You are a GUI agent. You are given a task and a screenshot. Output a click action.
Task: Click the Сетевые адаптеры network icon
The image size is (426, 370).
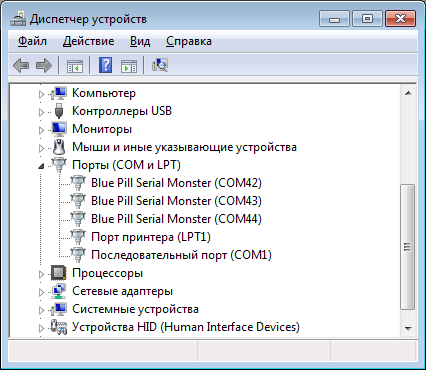click(x=59, y=291)
